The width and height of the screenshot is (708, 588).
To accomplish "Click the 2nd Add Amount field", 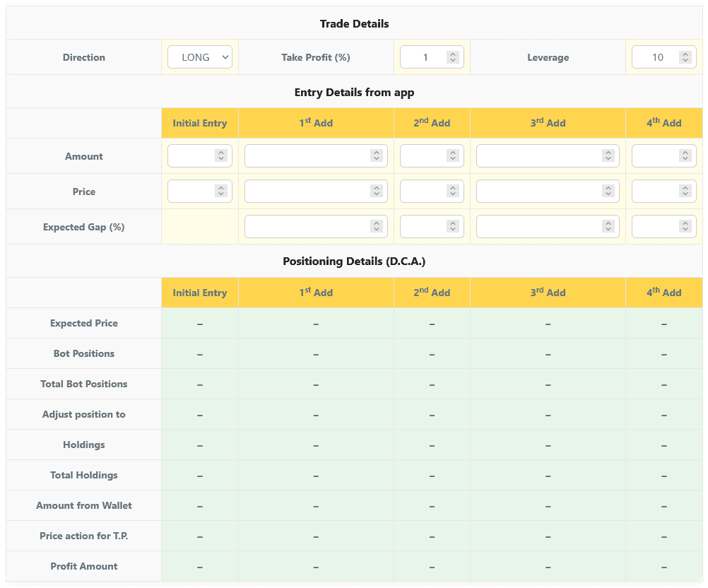I will click(x=432, y=155).
